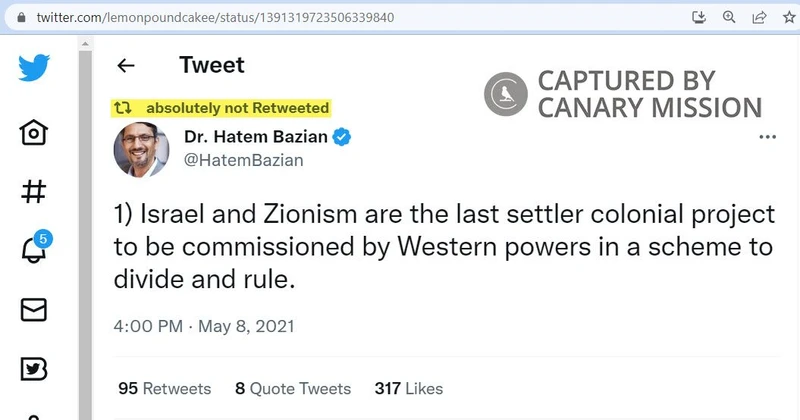Open the 8 Quote Tweets list

point(293,388)
